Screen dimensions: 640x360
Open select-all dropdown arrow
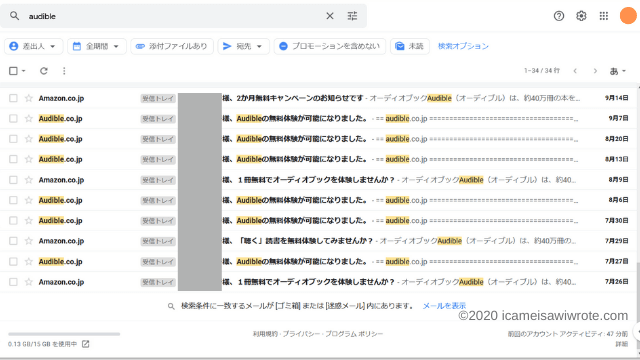[23, 71]
